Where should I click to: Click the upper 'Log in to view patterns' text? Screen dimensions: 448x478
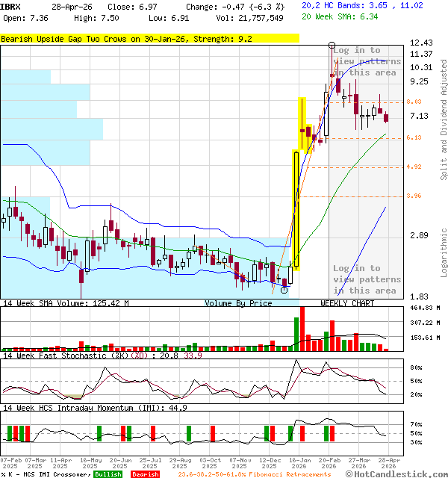tap(367, 61)
